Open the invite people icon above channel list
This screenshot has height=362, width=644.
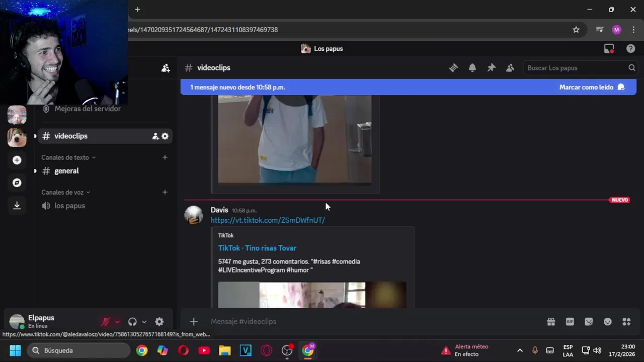coord(166,68)
